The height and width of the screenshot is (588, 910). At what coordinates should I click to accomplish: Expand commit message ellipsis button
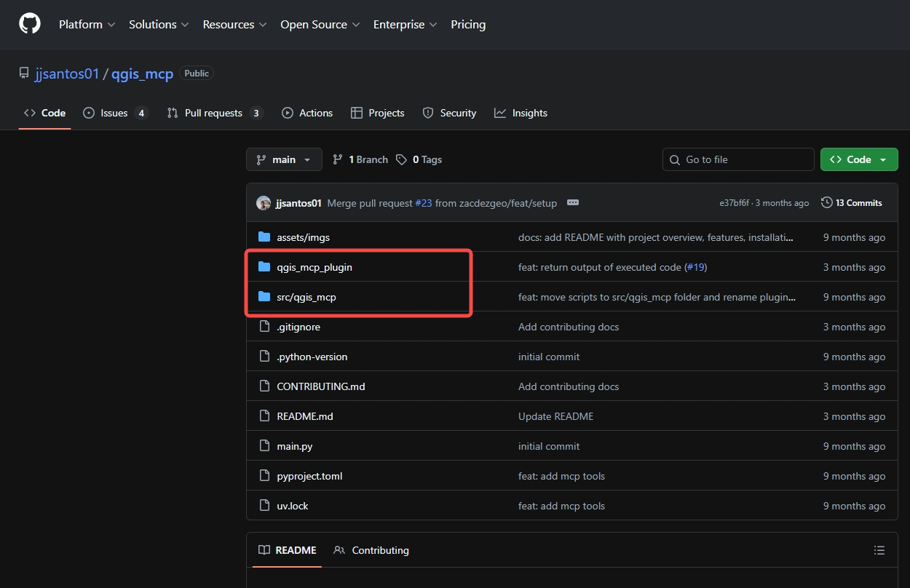tap(573, 203)
